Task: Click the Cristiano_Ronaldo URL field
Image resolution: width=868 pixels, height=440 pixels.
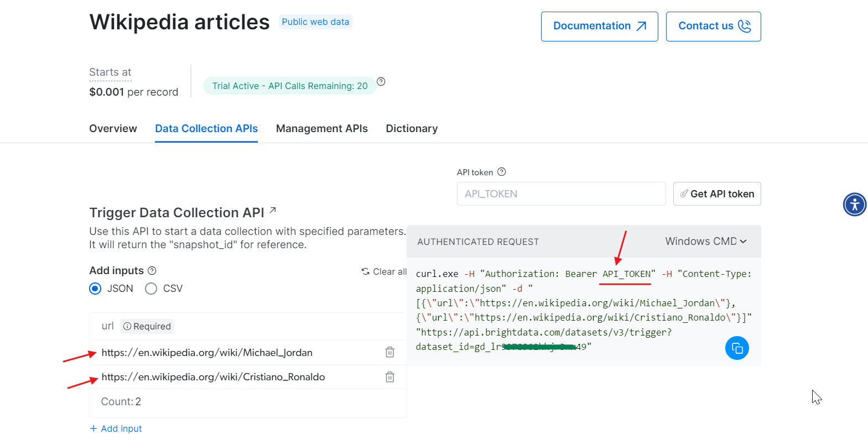Action: [213, 377]
